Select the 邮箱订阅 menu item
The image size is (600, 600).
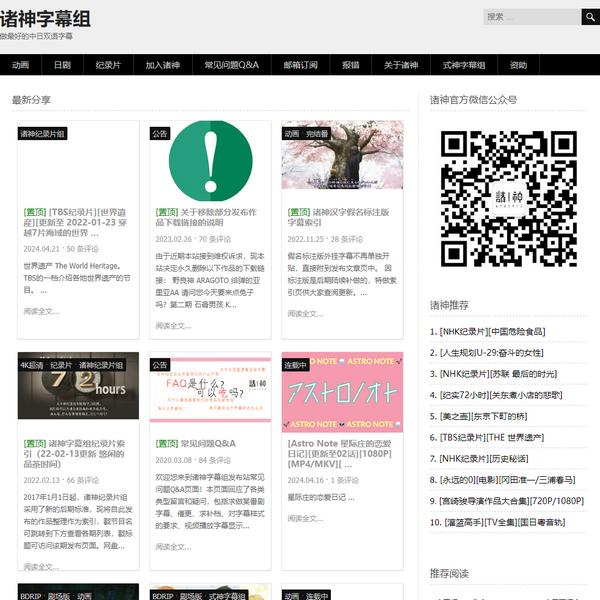[300, 65]
